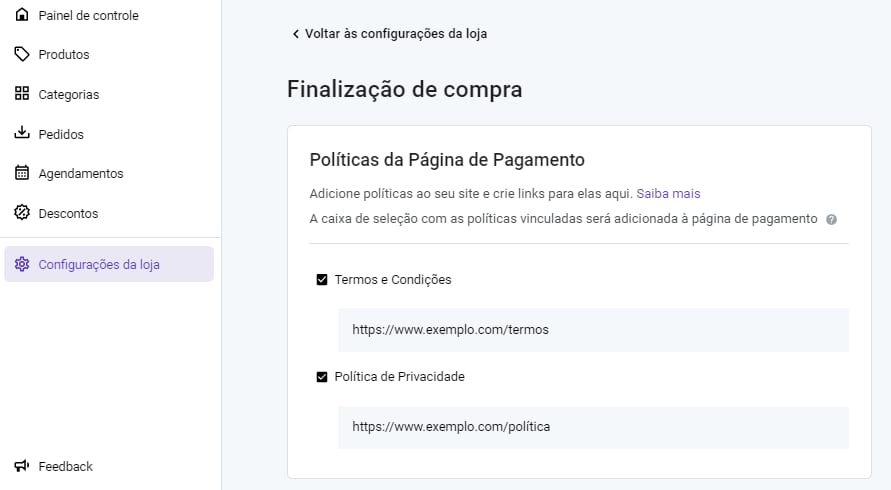
Task: Click the back chevron arrow
Action: coord(296,34)
